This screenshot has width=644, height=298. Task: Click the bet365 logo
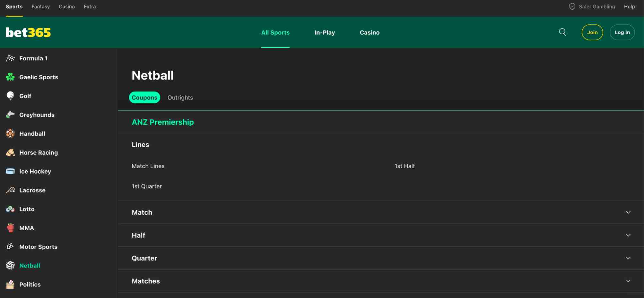(28, 32)
